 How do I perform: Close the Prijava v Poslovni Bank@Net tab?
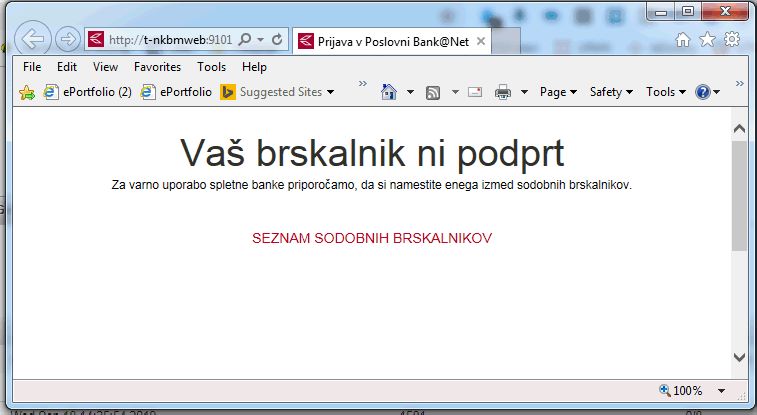click(x=481, y=42)
